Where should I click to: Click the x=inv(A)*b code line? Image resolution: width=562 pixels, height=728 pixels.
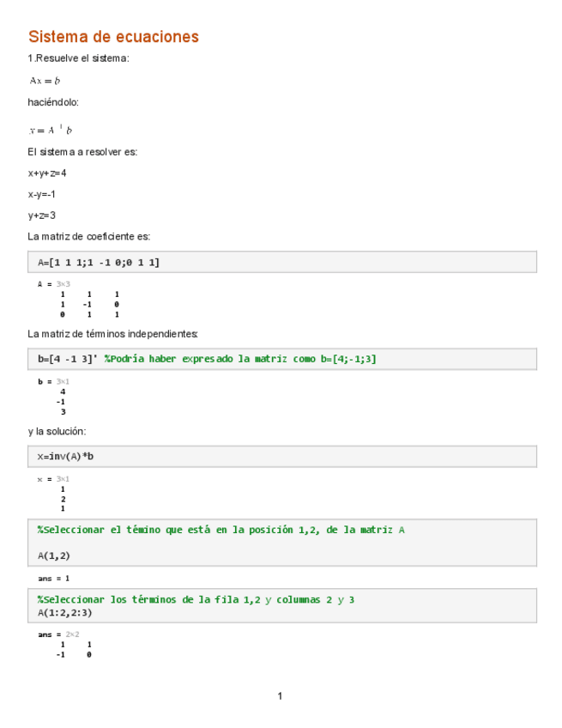click(65, 456)
